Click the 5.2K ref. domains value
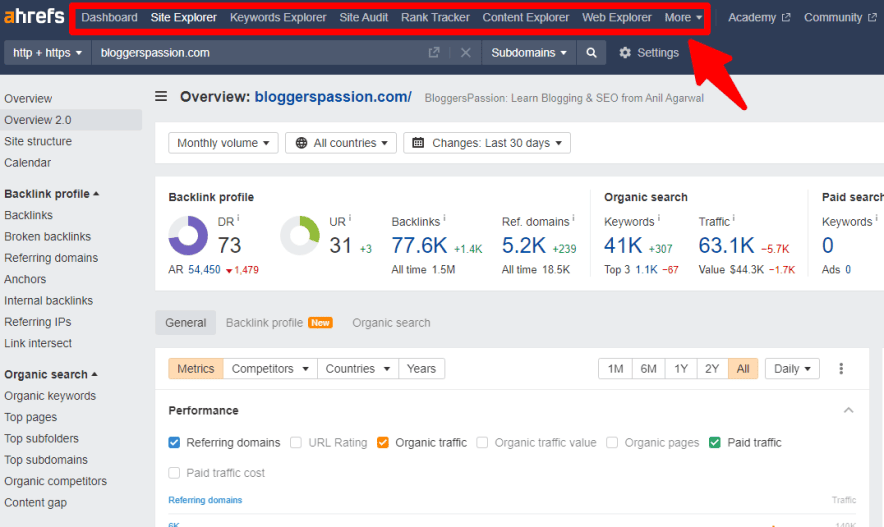The height and width of the screenshot is (527, 884). 524,246
